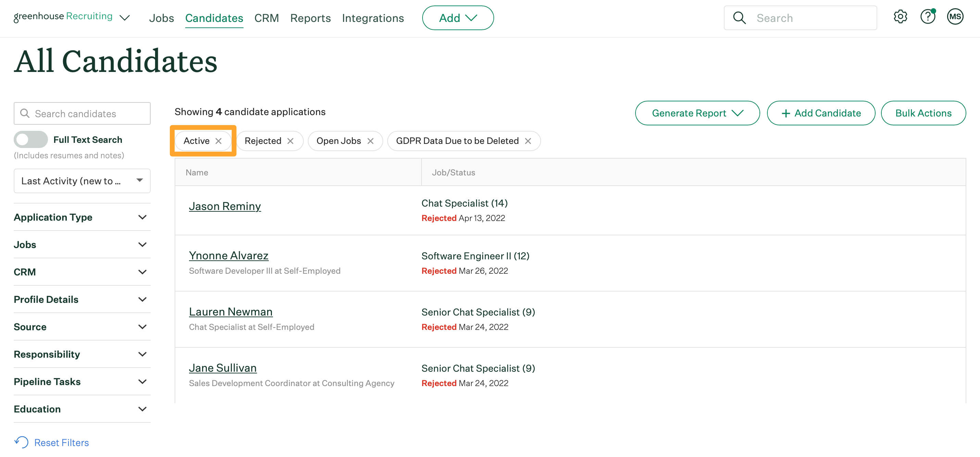Open the Last Activity sort dropdown
The height and width of the screenshot is (457, 980).
click(x=82, y=181)
